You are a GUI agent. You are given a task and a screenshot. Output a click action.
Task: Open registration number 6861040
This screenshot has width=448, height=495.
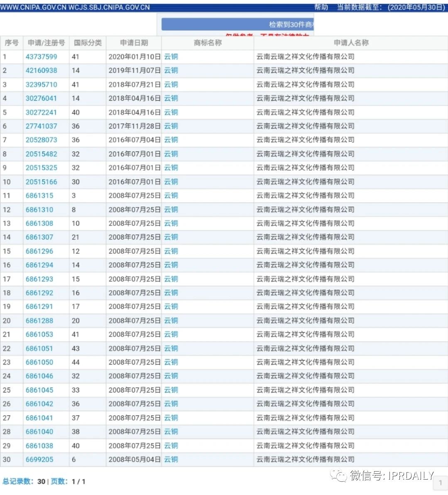pyautogui.click(x=39, y=432)
